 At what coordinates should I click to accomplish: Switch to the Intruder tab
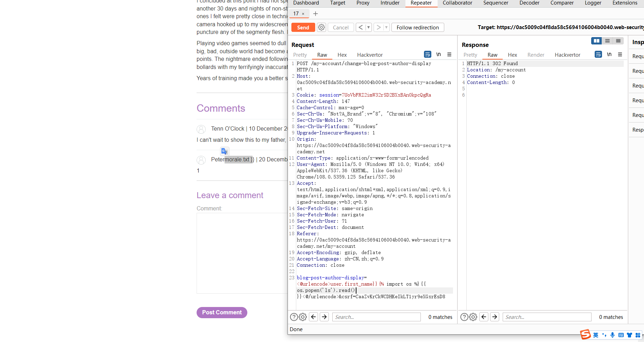click(390, 3)
